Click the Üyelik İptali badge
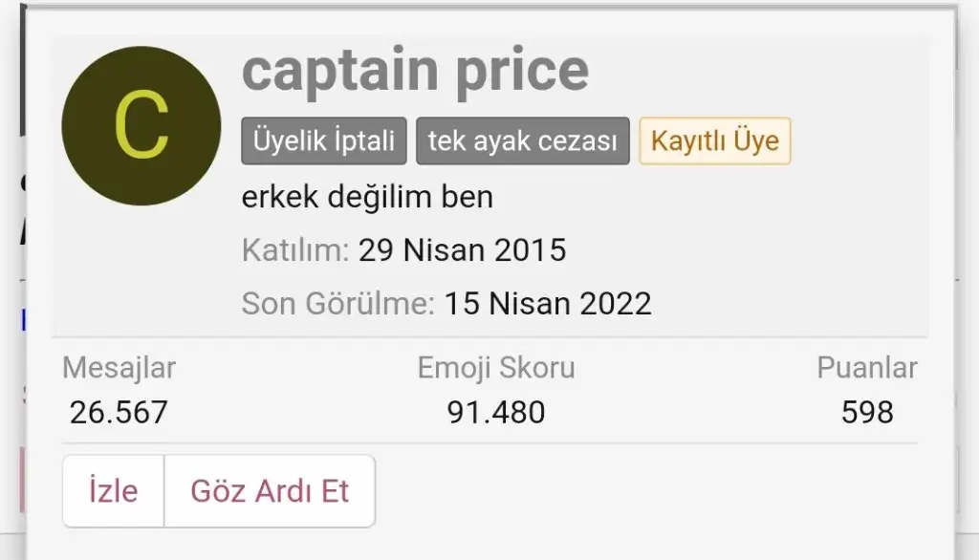Image resolution: width=979 pixels, height=560 pixels. (324, 141)
